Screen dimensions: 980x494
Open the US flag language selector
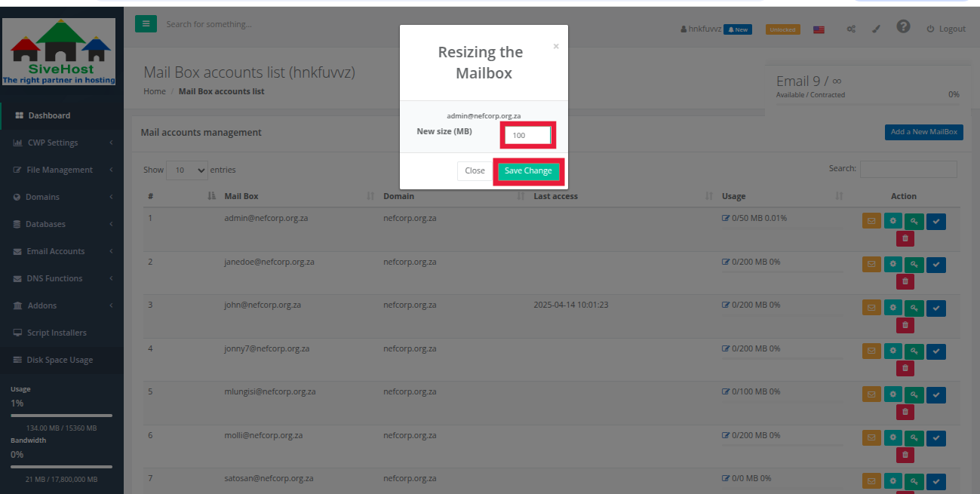coord(819,29)
